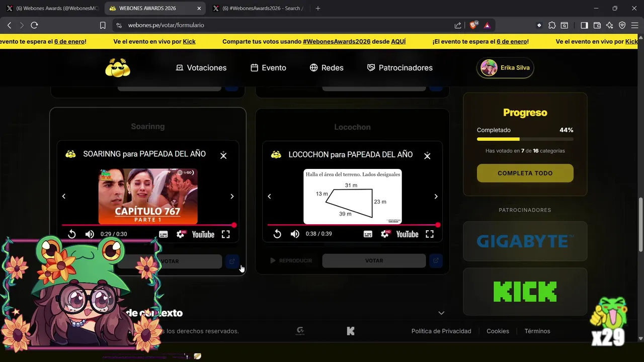Close the WEBONES AWARDS 2026 tab
Image resolution: width=644 pixels, height=362 pixels.
coord(199,9)
